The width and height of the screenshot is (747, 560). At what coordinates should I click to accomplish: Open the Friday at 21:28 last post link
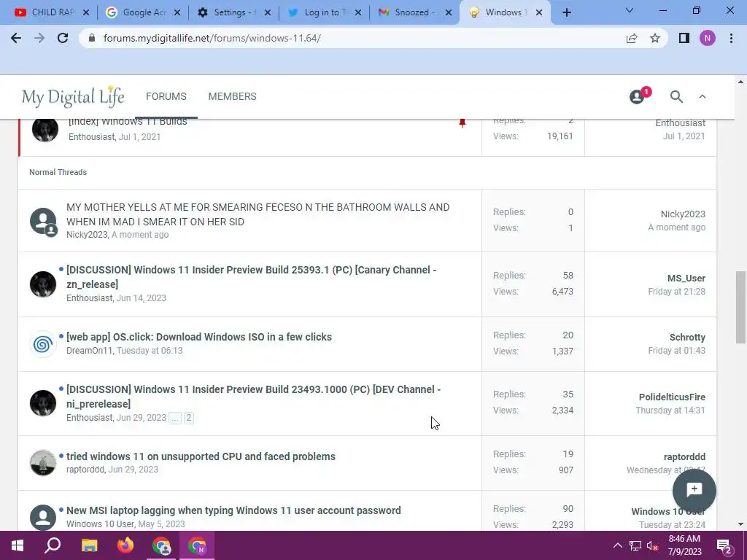coord(676,292)
